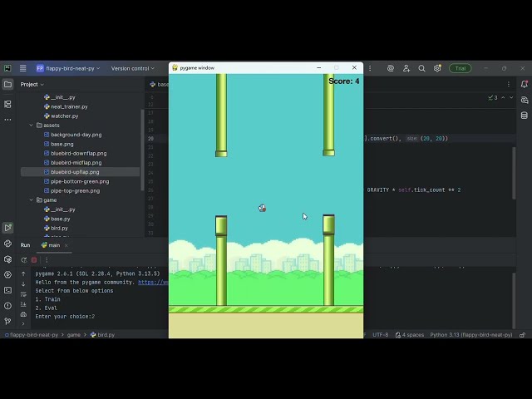
Task: Open IDE settings gear
Action: pyautogui.click(x=437, y=68)
